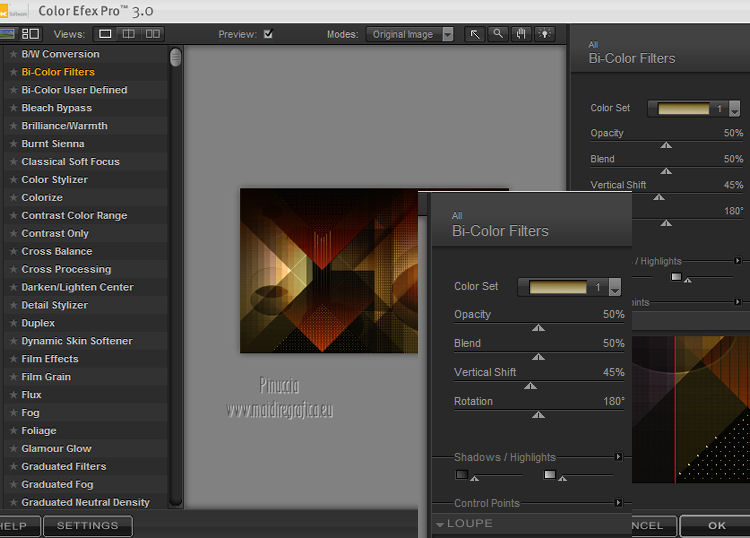Expand the Control Points section

click(x=618, y=503)
